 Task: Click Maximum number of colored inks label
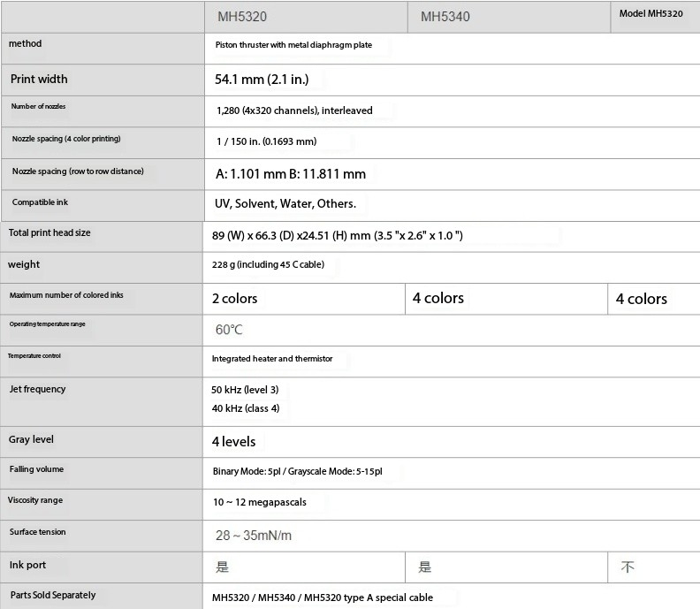66,295
